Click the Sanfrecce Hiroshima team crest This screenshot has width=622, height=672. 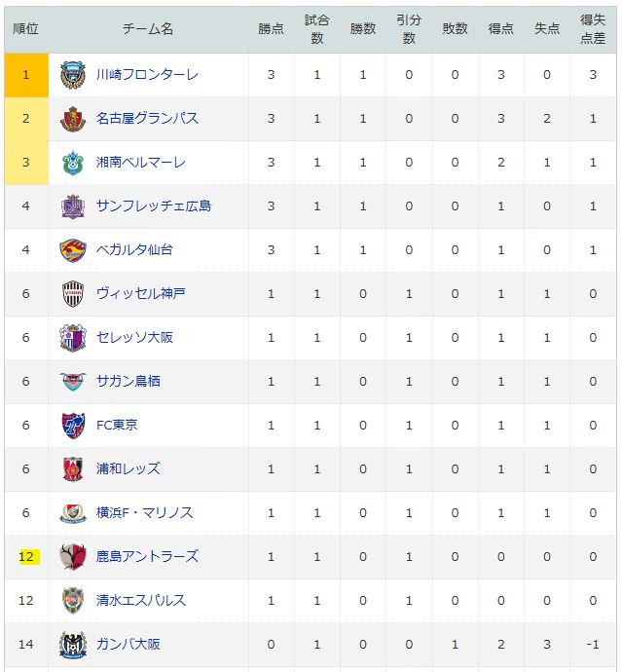(x=73, y=206)
